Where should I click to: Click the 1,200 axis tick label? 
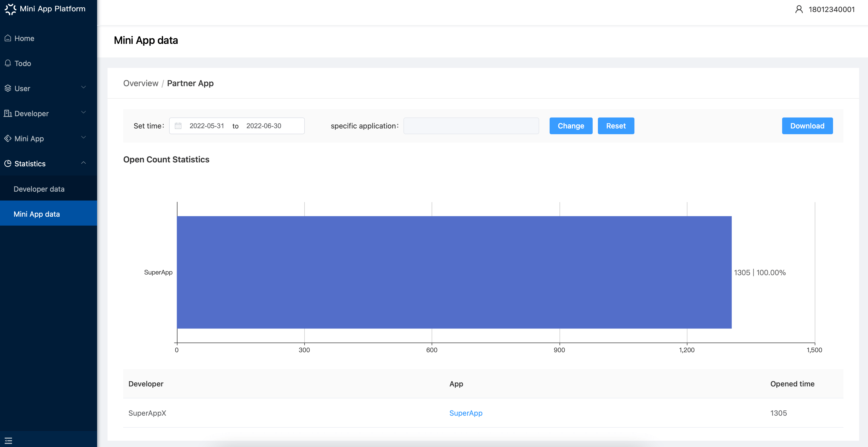(687, 350)
